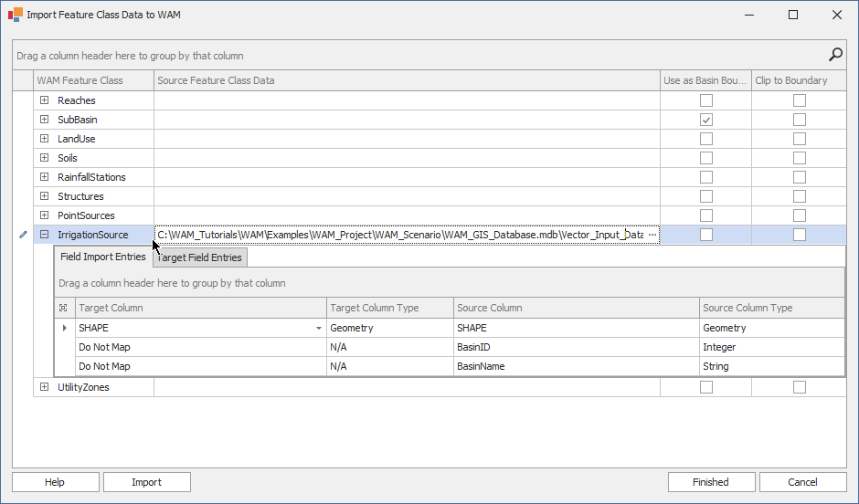This screenshot has height=504, width=859.
Task: Click the BasinName source column cell
Action: point(577,366)
